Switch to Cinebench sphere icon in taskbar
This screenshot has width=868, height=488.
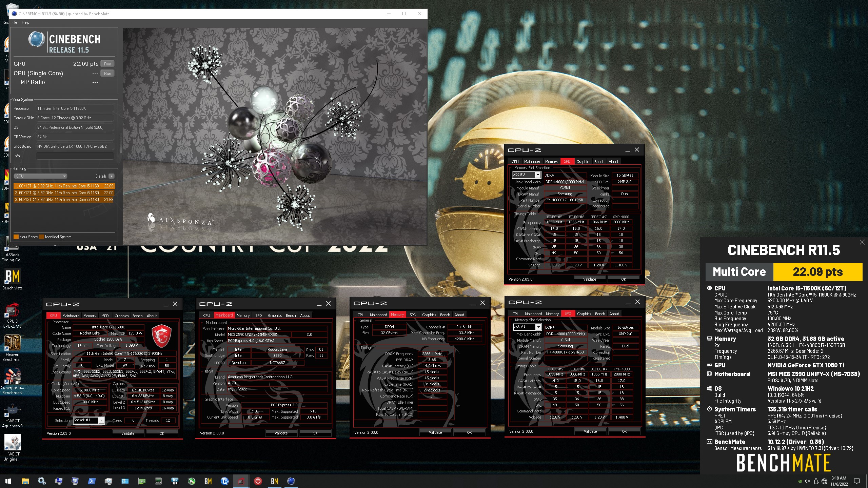coord(291,481)
